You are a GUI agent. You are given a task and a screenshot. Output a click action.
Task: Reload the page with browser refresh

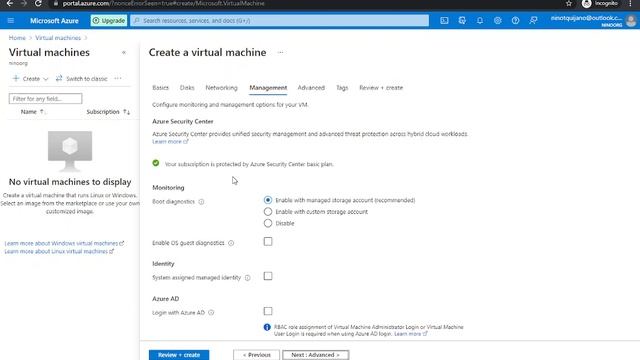point(38,3)
